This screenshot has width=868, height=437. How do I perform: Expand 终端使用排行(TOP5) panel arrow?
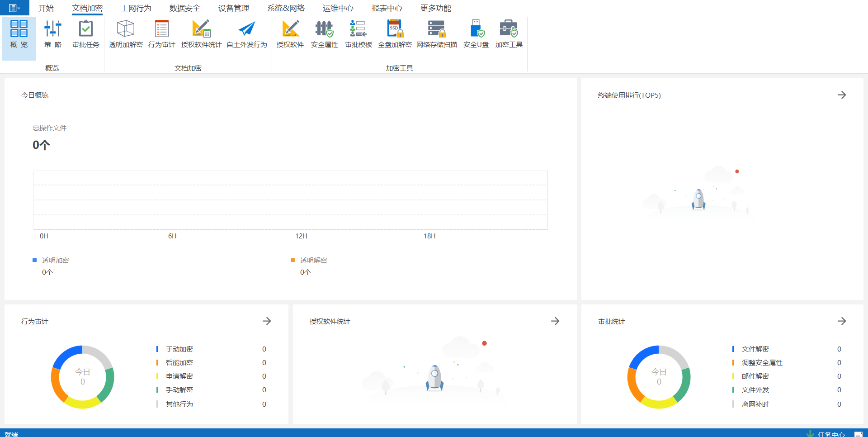tap(841, 95)
